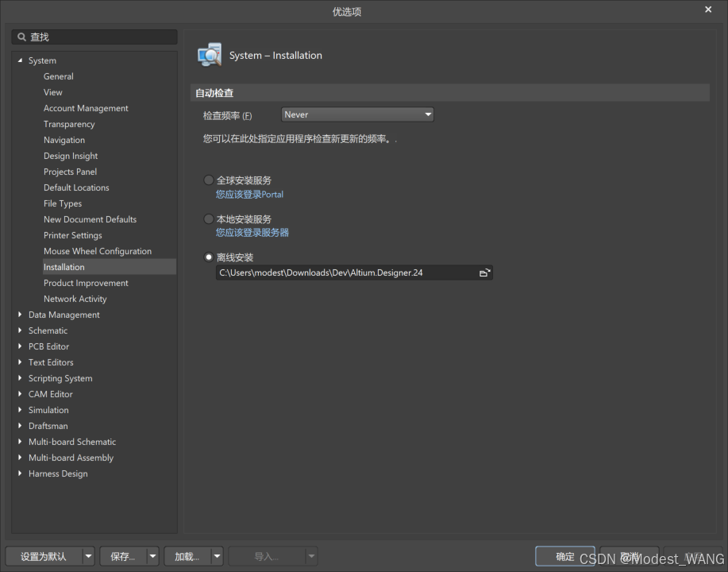Expand the Text Editors node
728x572 pixels.
point(20,362)
